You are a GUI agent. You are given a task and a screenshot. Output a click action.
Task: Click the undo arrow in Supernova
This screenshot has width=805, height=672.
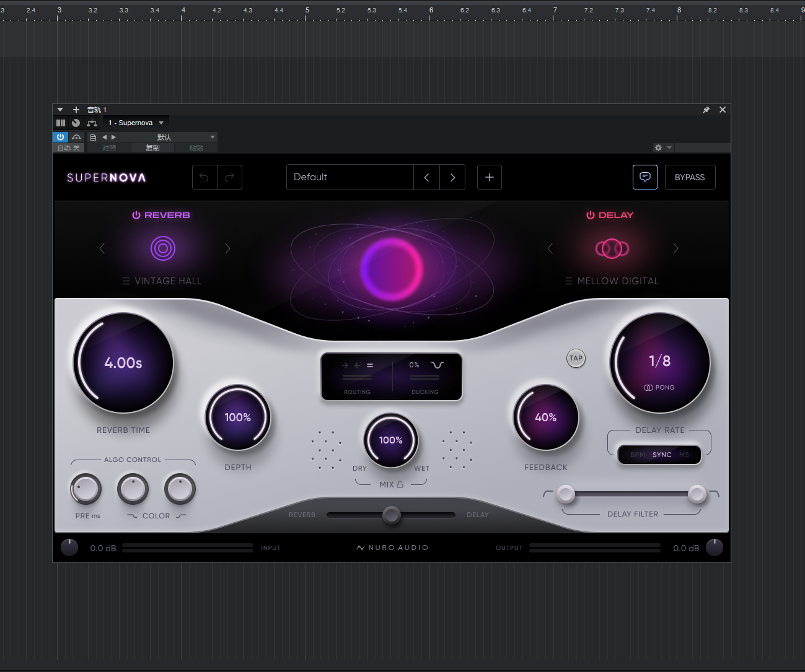point(205,177)
